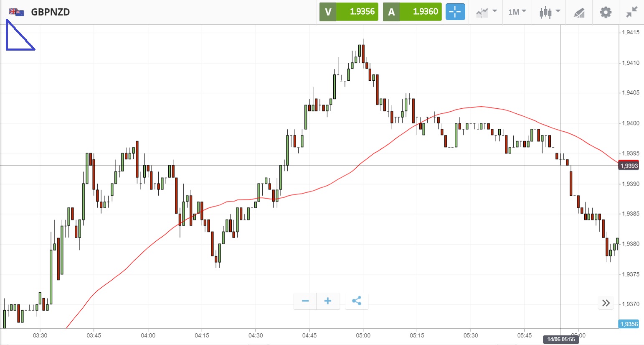Share the chart via share icon

coord(357,301)
